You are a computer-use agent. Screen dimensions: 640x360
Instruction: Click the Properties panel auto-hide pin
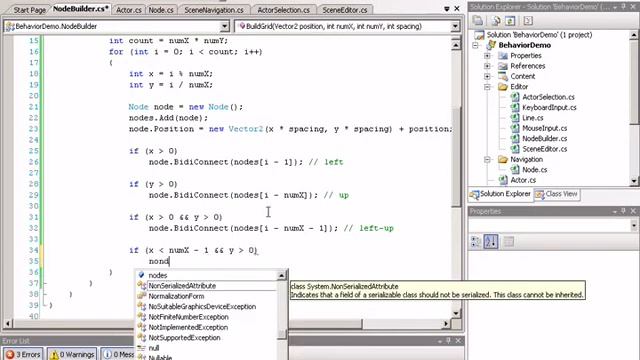[x=623, y=211]
